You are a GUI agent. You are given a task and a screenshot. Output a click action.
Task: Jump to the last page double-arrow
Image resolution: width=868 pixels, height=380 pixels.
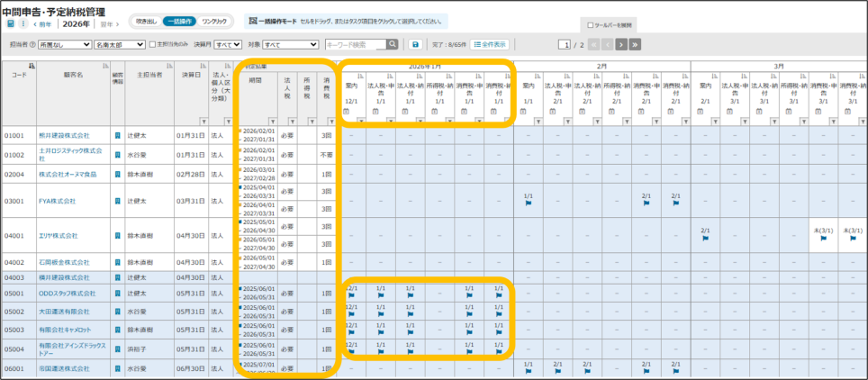(635, 44)
